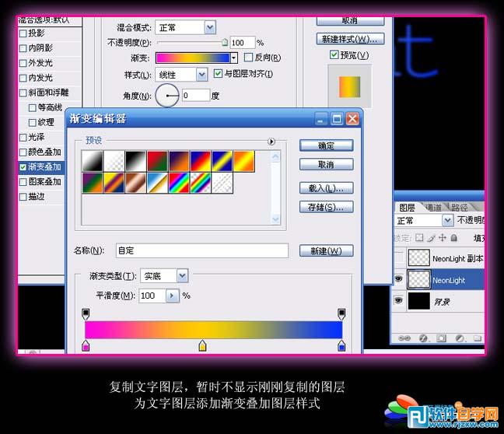Toggle the 预览 preview checkbox

(x=334, y=54)
